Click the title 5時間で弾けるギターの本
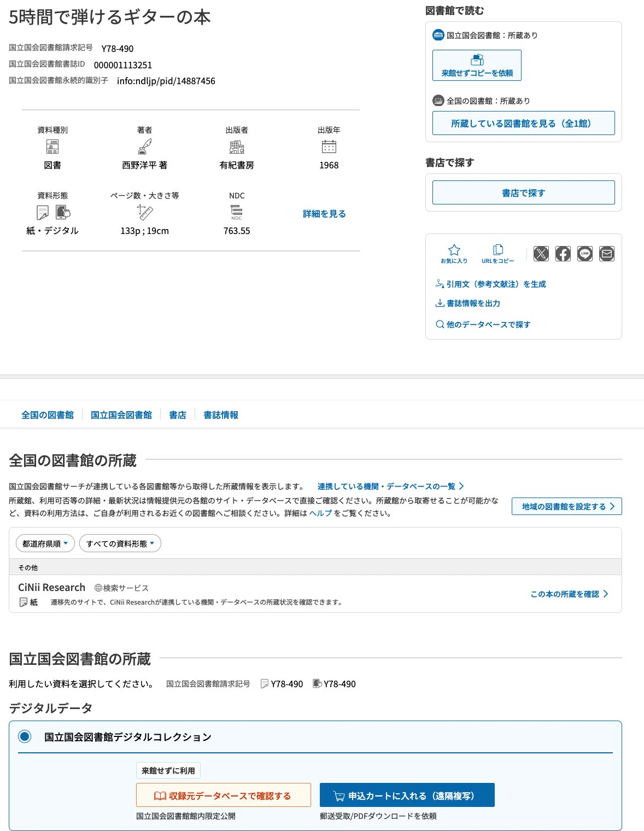Viewport: 644px width, 831px height. 110,17
